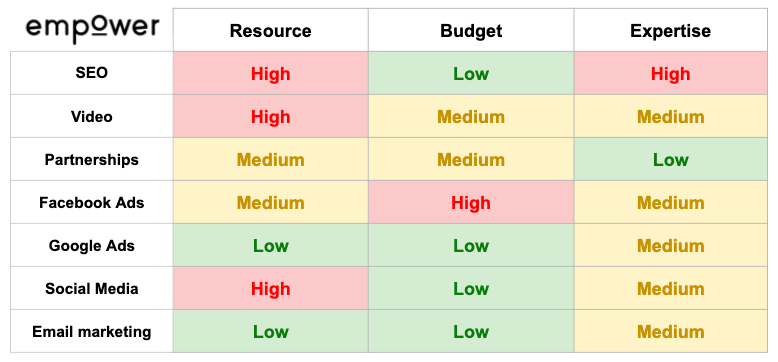Select the Facebook Ads row label
Screen dimensions: 778x362
click(92, 203)
